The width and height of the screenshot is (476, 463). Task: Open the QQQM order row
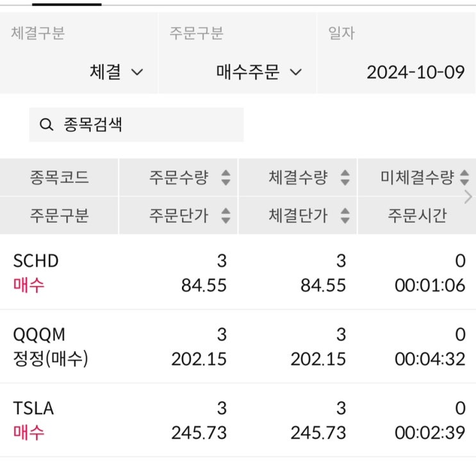tap(238, 346)
